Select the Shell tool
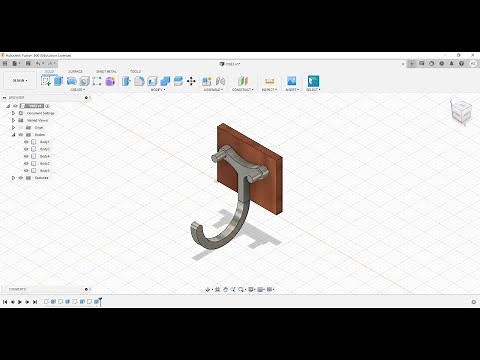Image resolution: width=480 pixels, height=360 pixels. click(152, 81)
